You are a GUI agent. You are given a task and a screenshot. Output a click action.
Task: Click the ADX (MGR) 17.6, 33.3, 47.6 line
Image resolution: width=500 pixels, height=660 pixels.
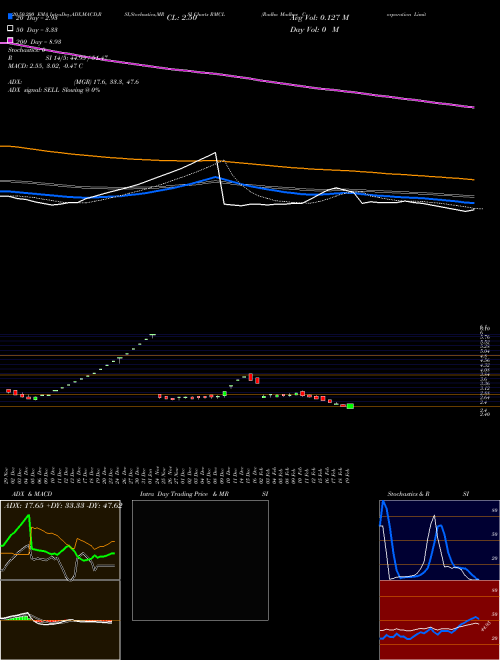point(74,82)
